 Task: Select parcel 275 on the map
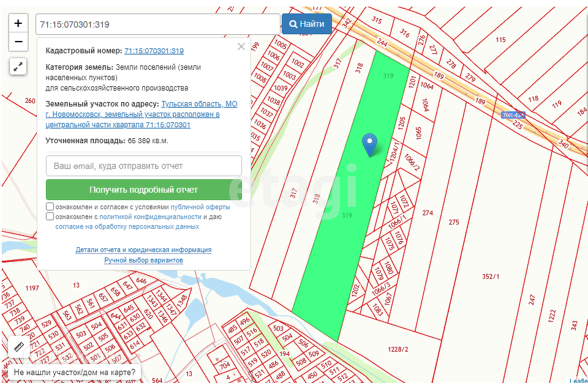tap(454, 222)
